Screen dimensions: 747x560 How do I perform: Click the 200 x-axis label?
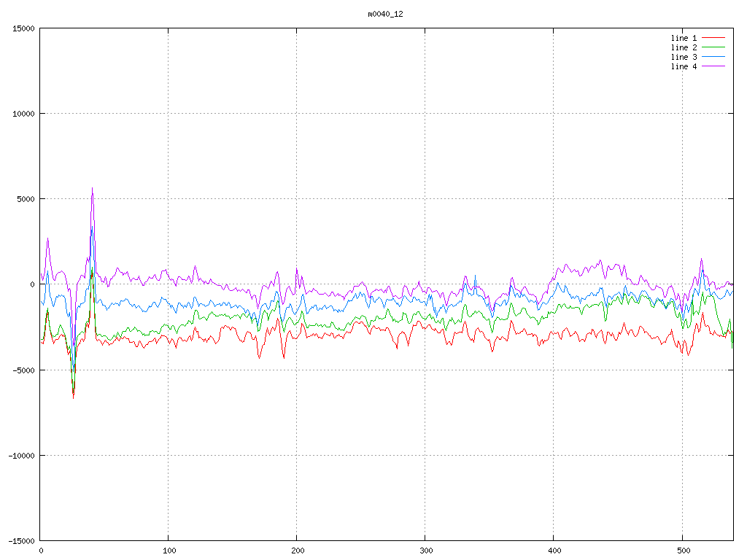tap(298, 551)
